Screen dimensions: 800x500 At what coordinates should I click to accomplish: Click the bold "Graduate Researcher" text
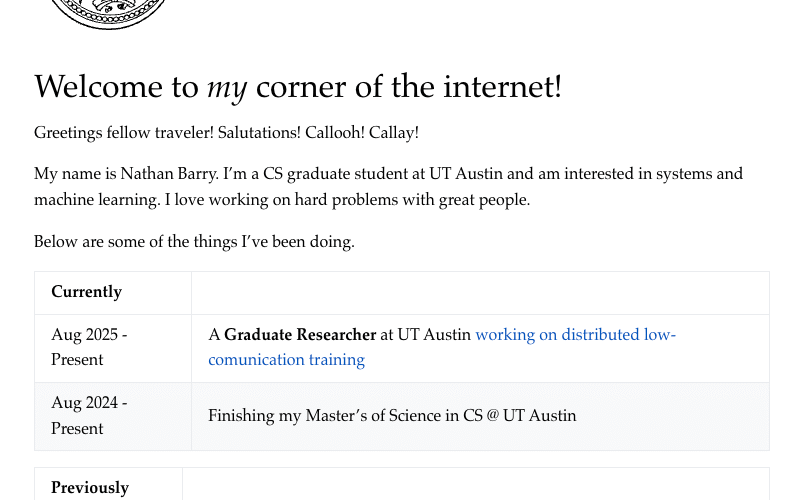300,335
